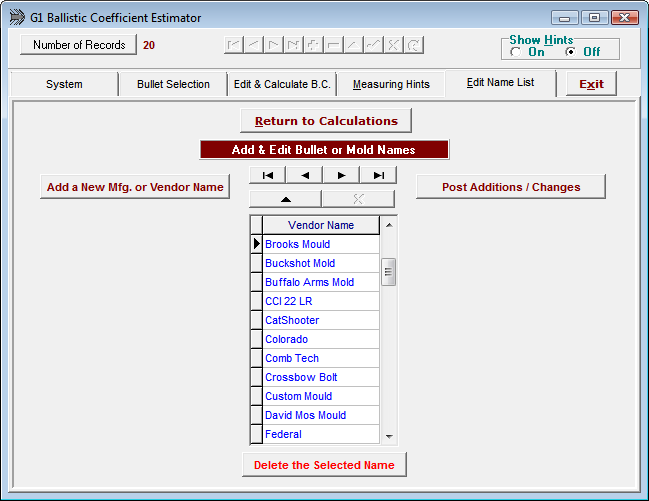Click Add a New Mfg. or Vendor Name

(x=135, y=187)
